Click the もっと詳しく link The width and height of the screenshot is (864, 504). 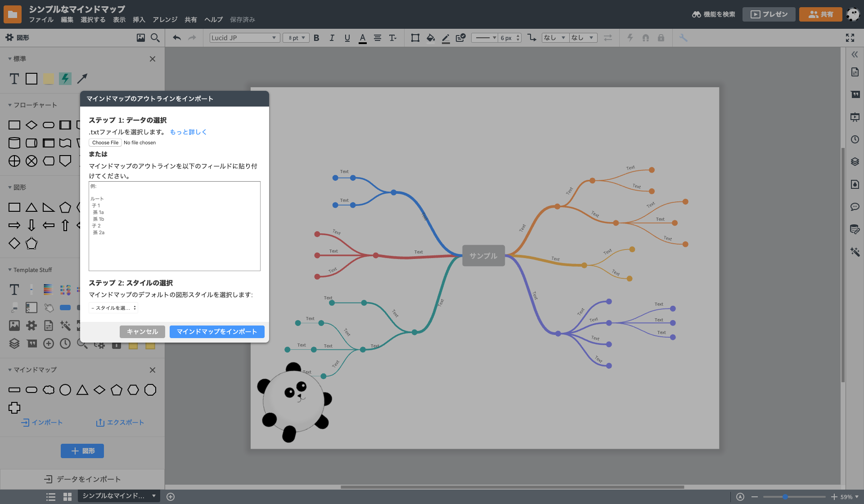(188, 132)
